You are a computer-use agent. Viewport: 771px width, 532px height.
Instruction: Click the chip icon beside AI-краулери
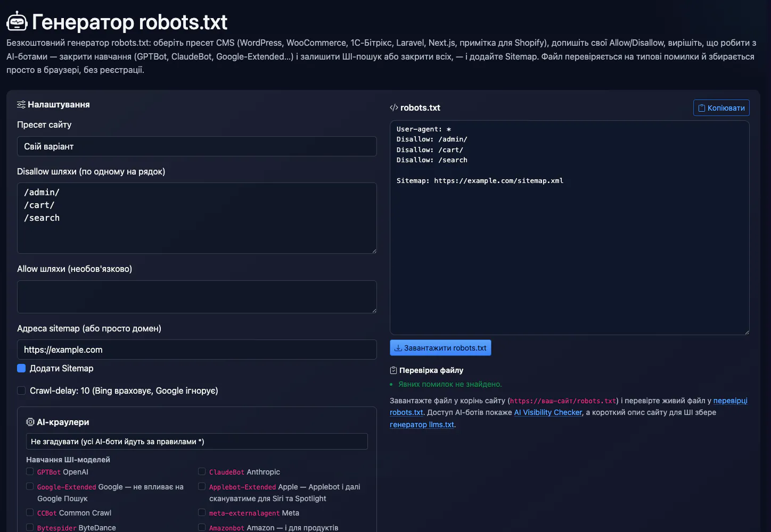click(30, 422)
